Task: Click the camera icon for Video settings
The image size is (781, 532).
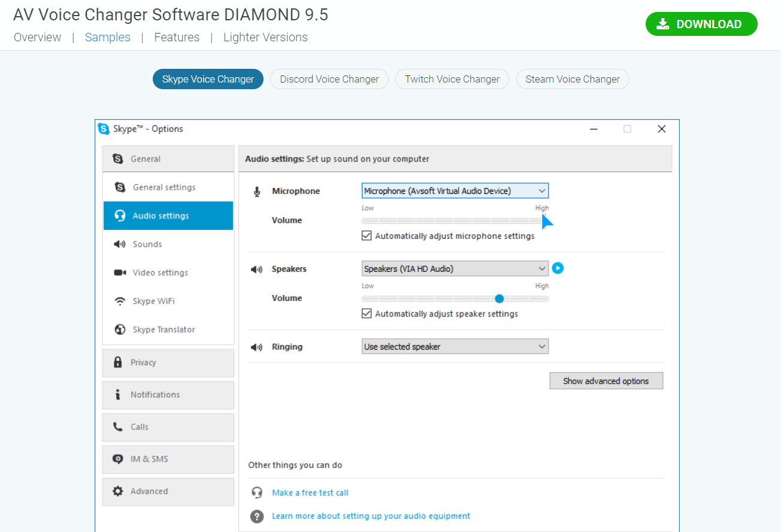Action: (x=120, y=273)
